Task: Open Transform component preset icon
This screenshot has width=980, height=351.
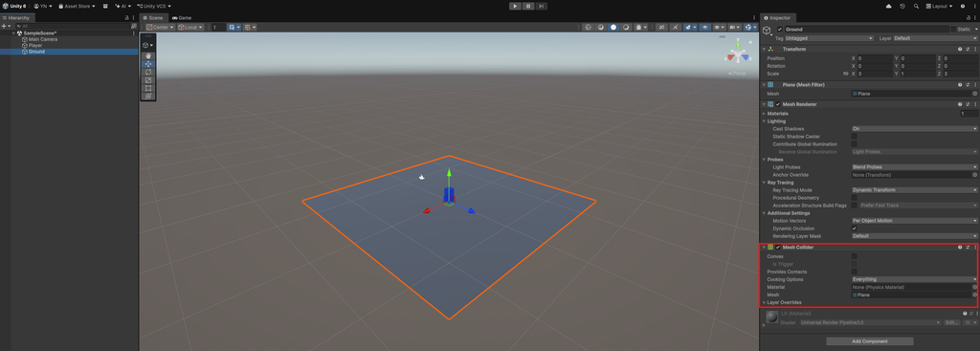Action: [968, 49]
